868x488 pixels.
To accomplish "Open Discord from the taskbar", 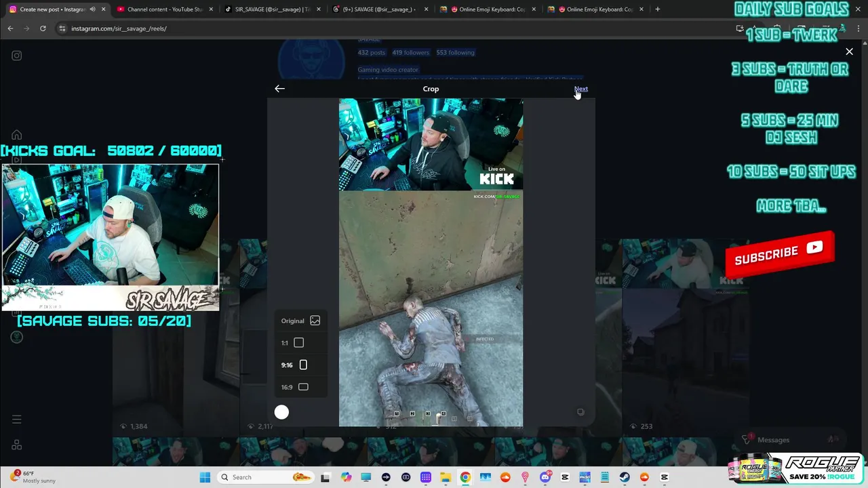I will [x=545, y=477].
